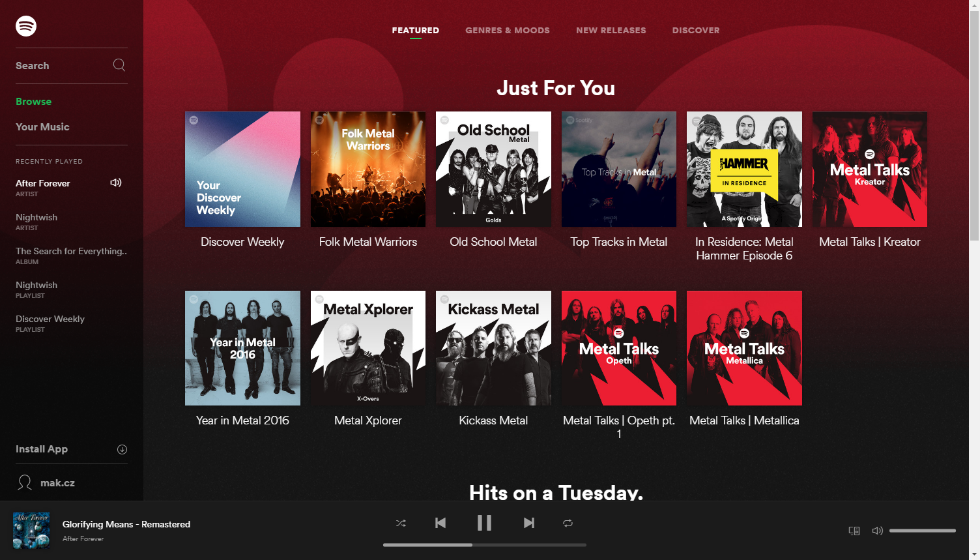Pause the current song

pos(484,523)
